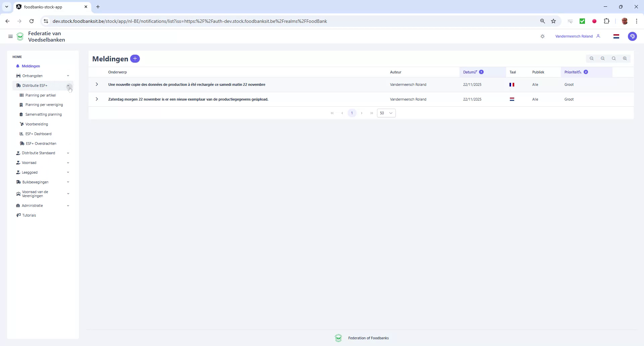Expand the first notification row about production data

97,84
